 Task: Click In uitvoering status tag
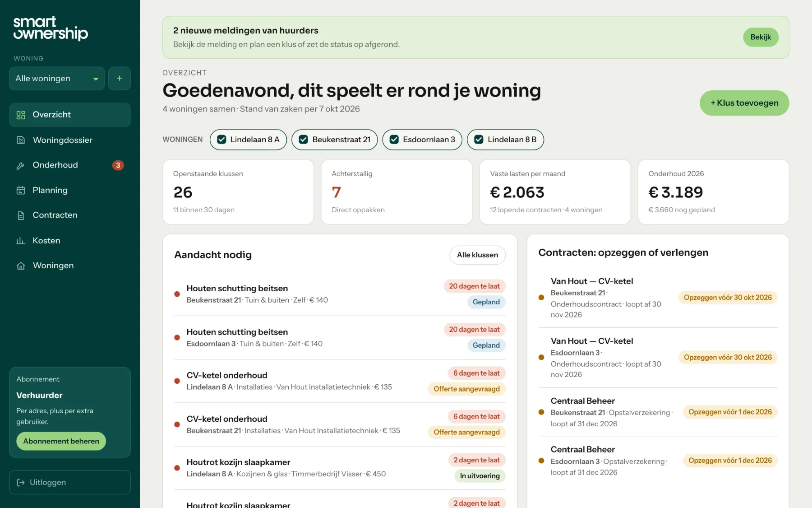coord(480,476)
